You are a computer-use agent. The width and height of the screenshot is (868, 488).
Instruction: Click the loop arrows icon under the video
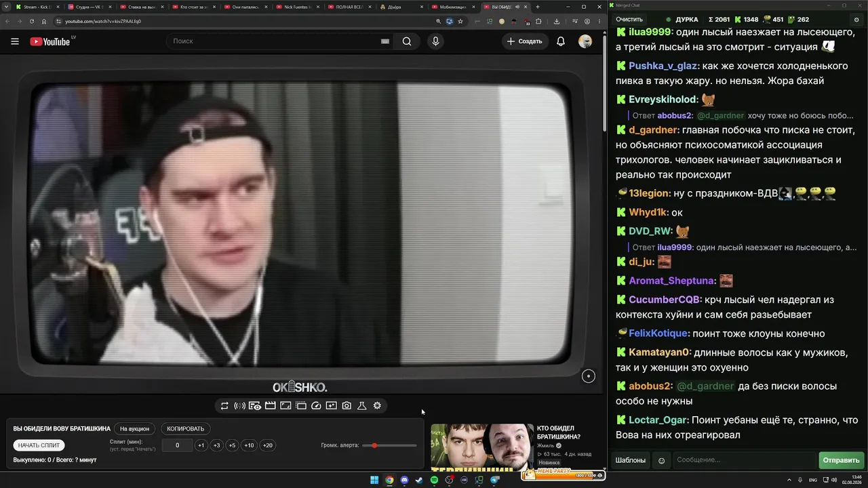click(224, 406)
